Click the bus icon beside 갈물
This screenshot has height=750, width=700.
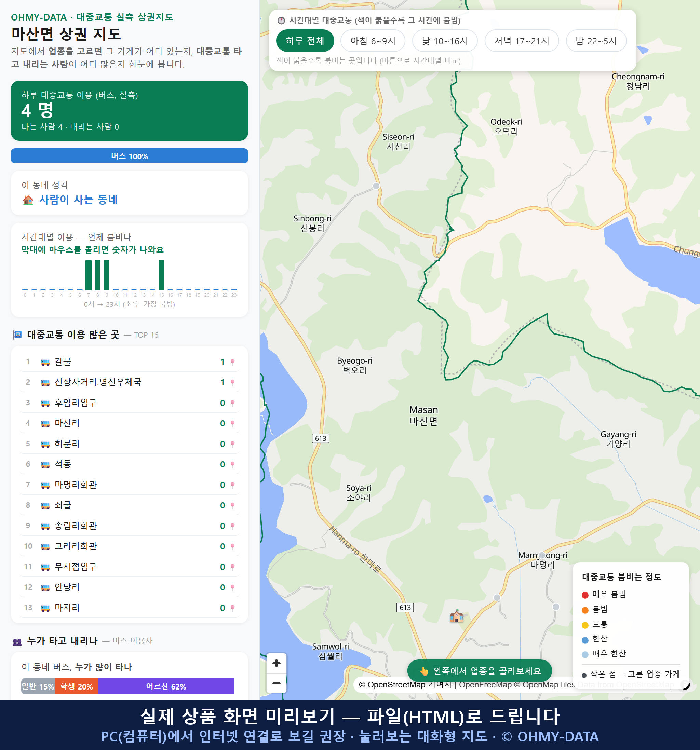(45, 362)
